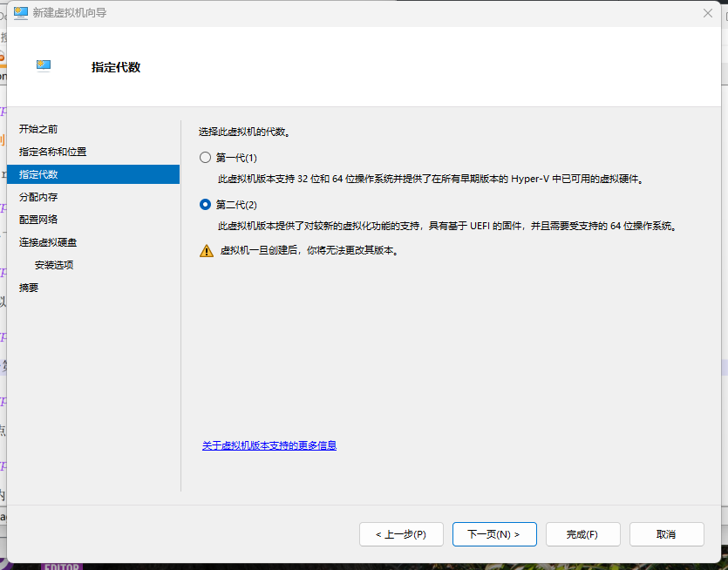Click text 选择此虚拟机的代数。

pos(245,132)
